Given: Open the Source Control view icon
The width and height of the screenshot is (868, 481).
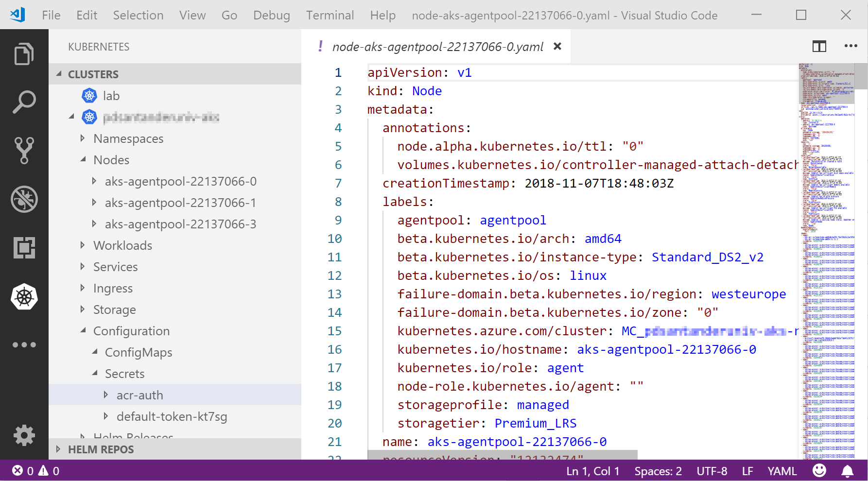Looking at the screenshot, I should pos(24,150).
